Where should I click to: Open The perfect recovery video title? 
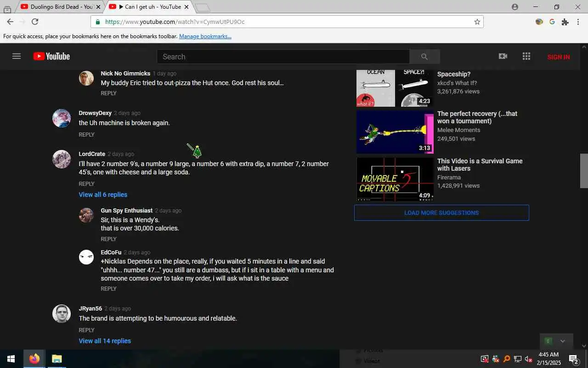pos(477,117)
